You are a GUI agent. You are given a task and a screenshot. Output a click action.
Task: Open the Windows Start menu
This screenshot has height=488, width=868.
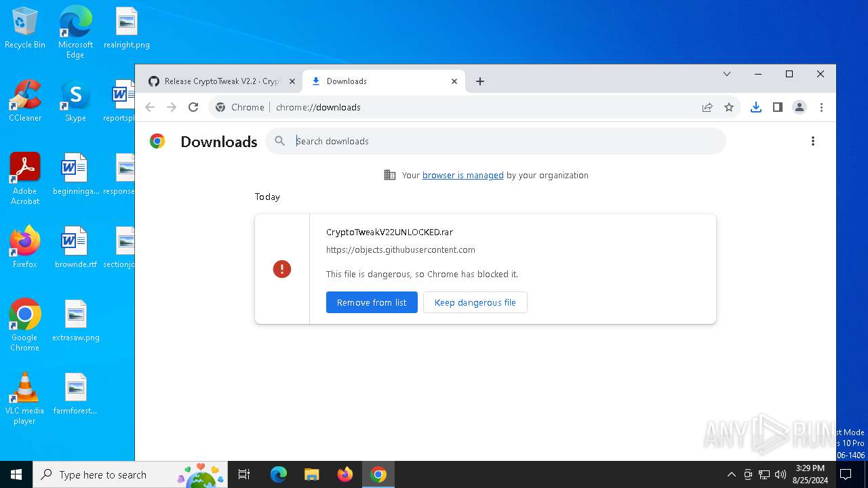pos(16,474)
